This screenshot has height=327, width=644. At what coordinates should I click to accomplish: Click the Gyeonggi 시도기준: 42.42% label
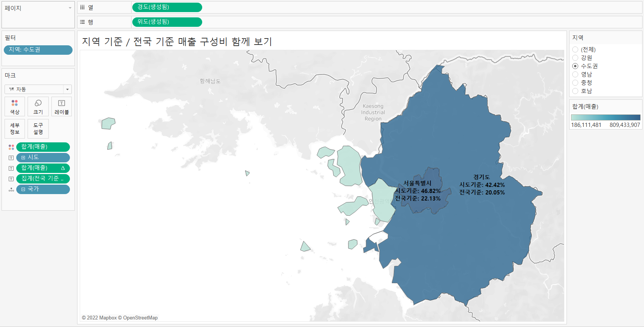(482, 185)
